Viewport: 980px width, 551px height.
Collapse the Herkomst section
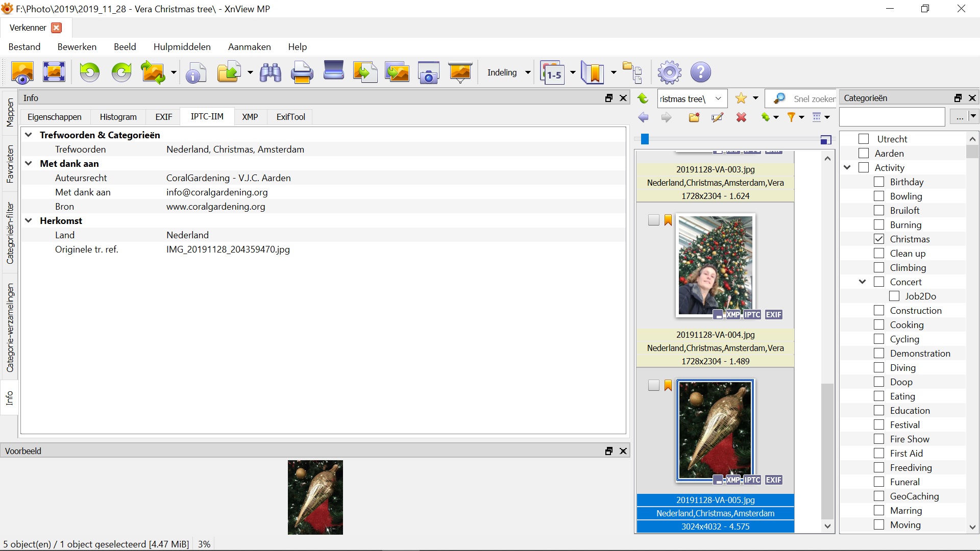29,220
